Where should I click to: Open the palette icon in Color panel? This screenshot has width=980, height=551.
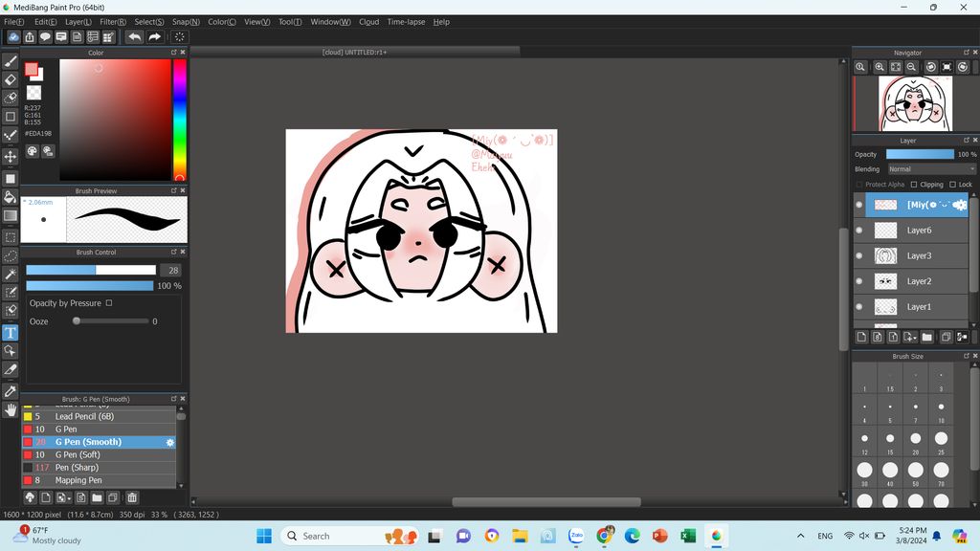pos(32,150)
